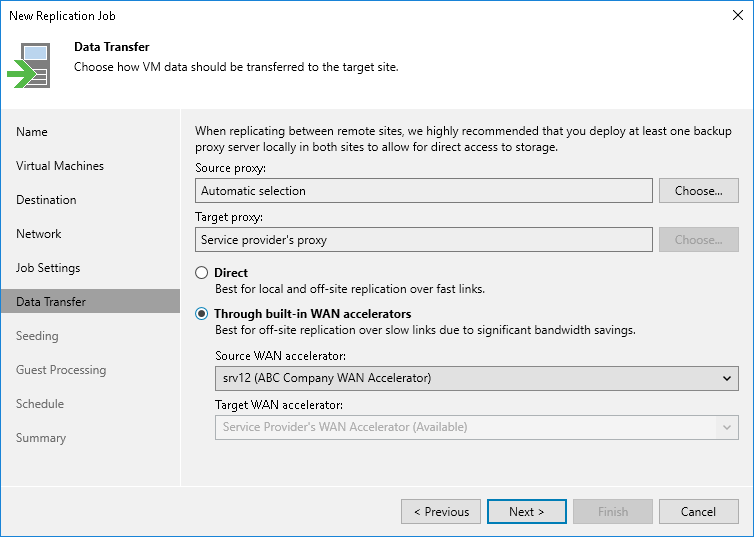Select Through built-in WAN accelerators option

pos(203,314)
